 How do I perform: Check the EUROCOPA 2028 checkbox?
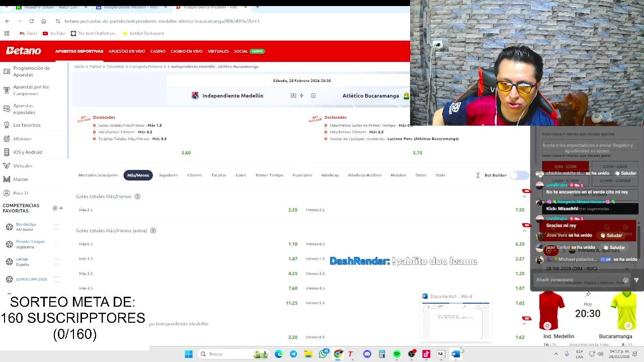tap(56, 279)
